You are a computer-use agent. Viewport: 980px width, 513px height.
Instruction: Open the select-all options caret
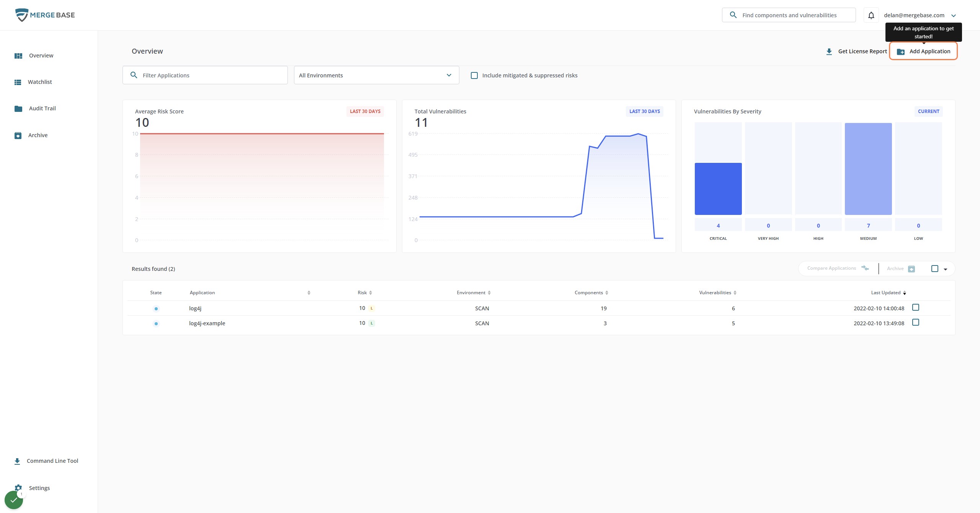945,269
